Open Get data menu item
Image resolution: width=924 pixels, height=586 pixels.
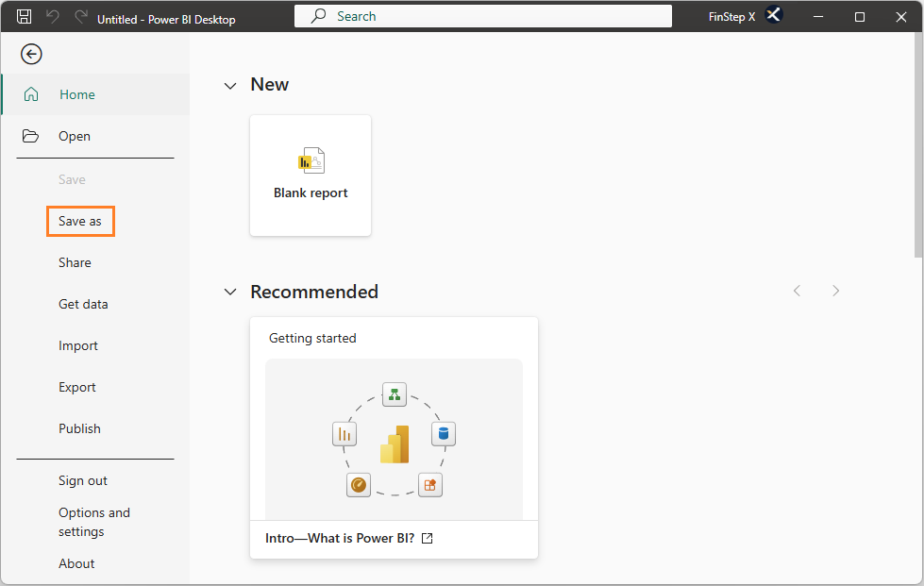pos(83,305)
